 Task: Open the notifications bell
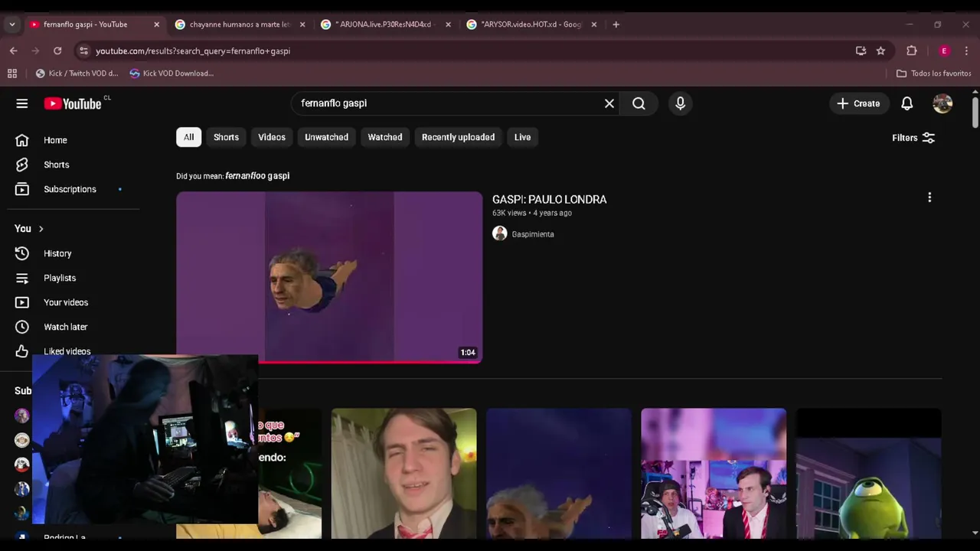click(x=906, y=103)
